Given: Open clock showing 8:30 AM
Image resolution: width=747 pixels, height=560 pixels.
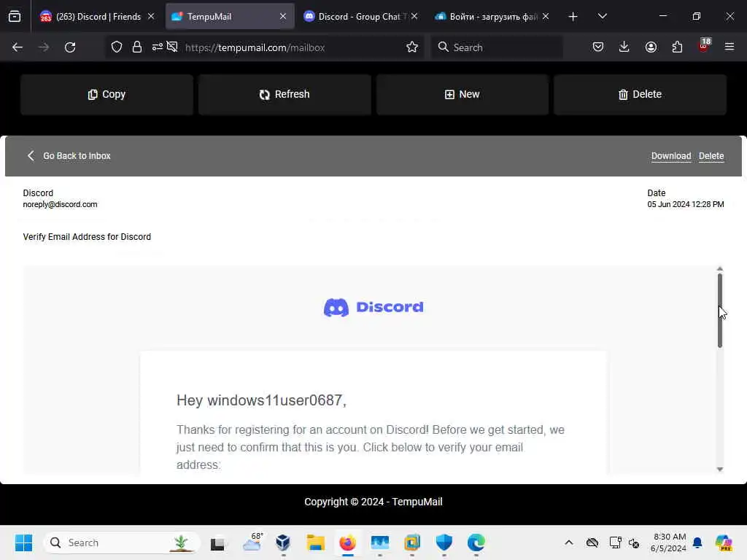Looking at the screenshot, I should [x=669, y=542].
